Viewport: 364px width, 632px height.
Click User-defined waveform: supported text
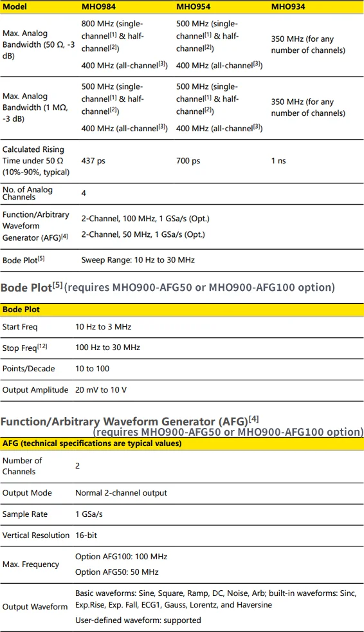pyautogui.click(x=138, y=620)
